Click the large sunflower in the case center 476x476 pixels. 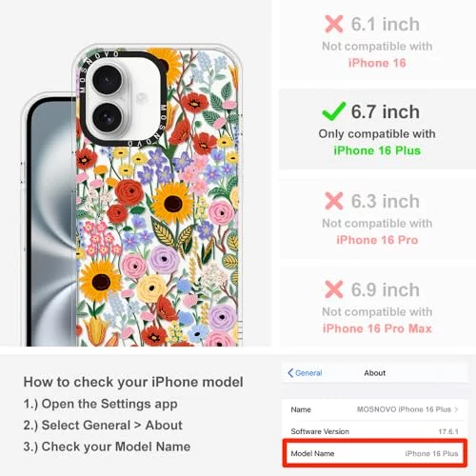click(x=172, y=203)
